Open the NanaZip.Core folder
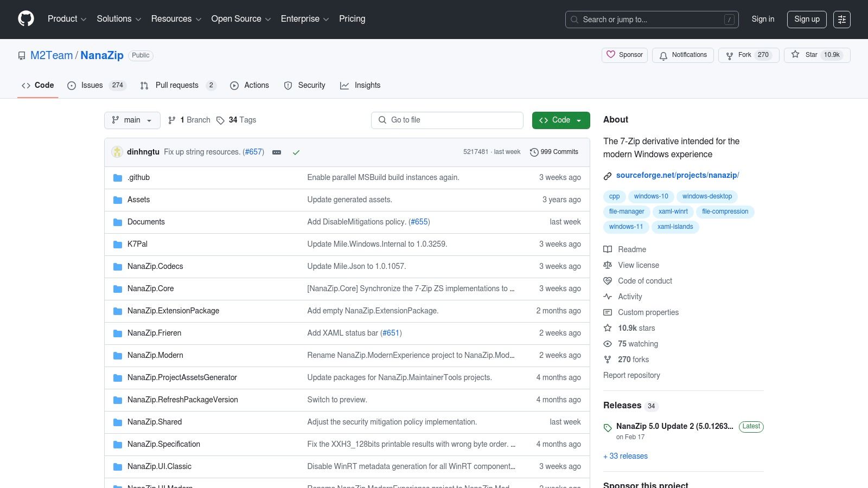This screenshot has width=868, height=488. 150,288
